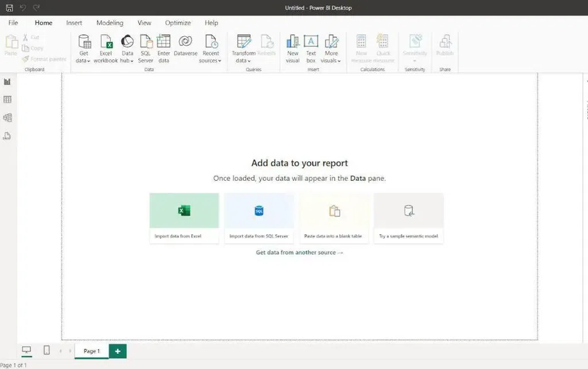588x369 pixels.
Task: Open the Optimize ribbon tab
Action: coord(178,23)
